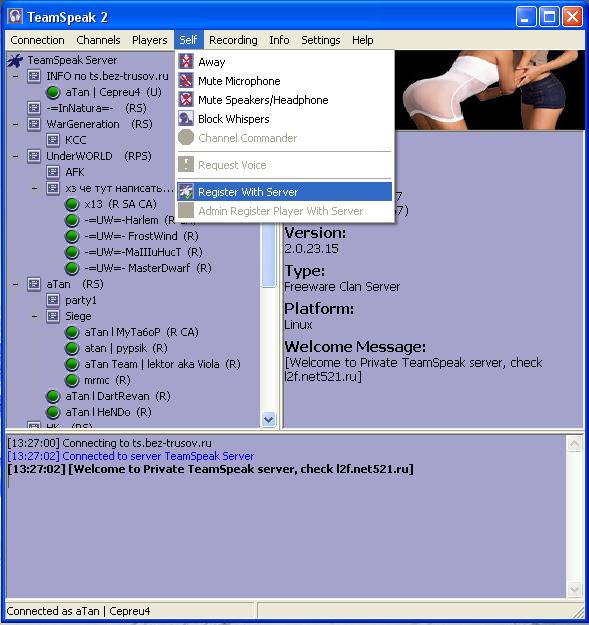Open the Players menu
The height and width of the screenshot is (625, 589).
(150, 40)
